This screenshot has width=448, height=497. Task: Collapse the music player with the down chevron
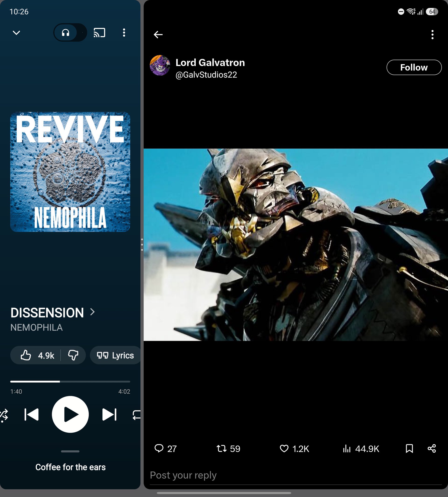(16, 32)
